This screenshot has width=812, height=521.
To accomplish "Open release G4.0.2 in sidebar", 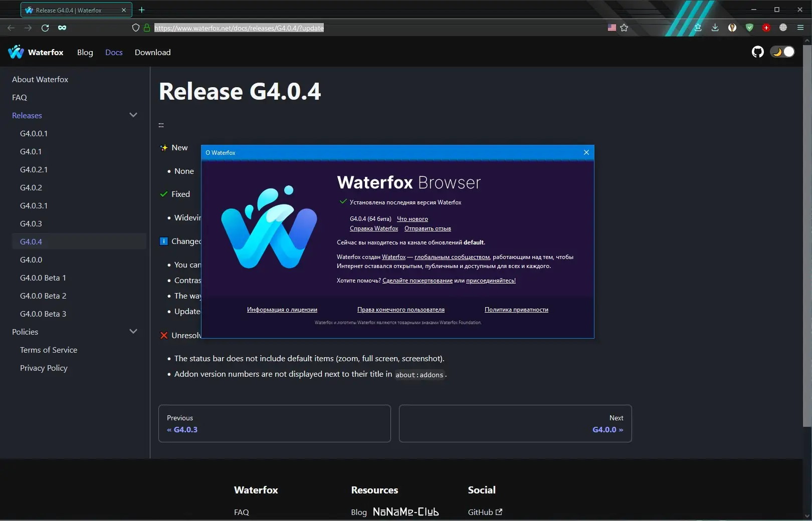I will [x=31, y=188].
